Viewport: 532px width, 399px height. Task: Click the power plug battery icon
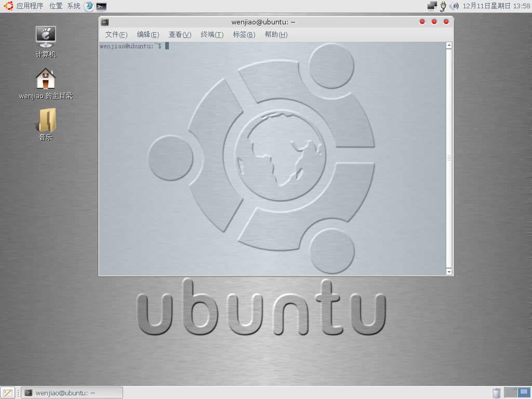[443, 6]
